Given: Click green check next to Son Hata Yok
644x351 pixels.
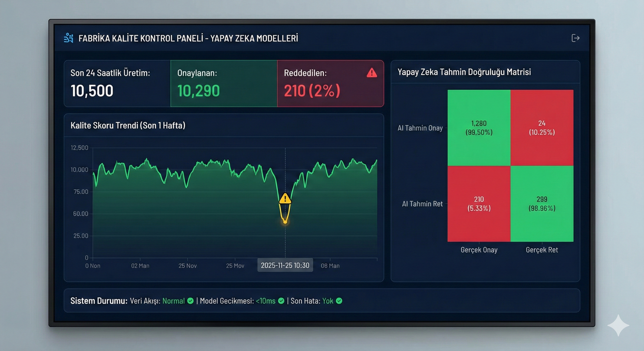Looking at the screenshot, I should [x=339, y=301].
